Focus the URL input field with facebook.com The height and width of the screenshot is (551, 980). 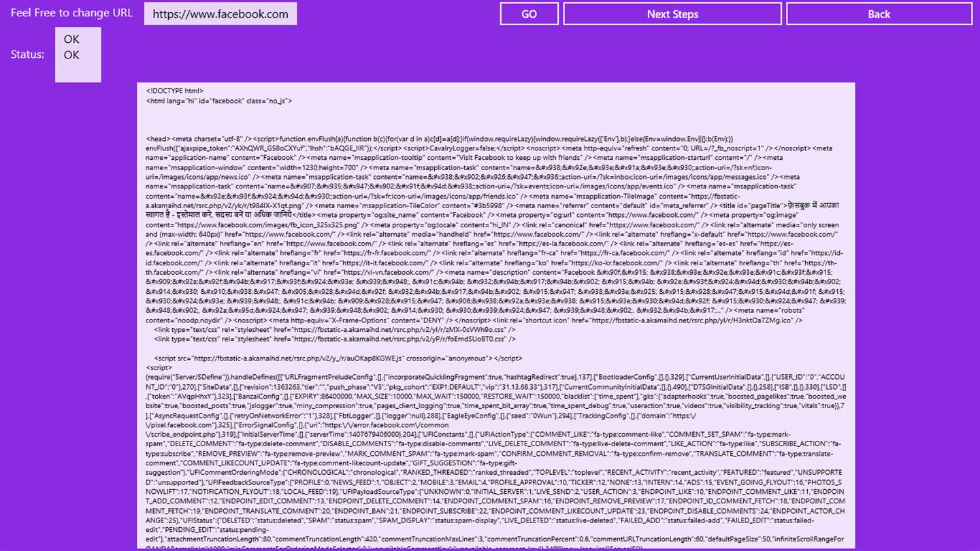pyautogui.click(x=220, y=14)
